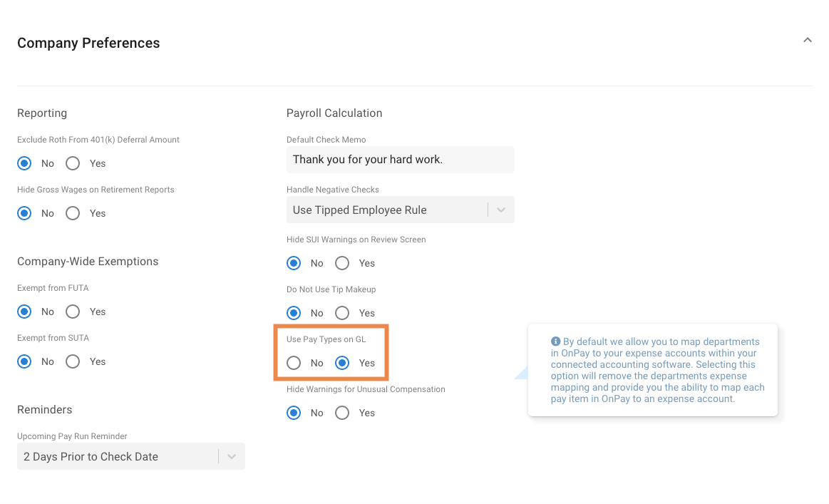Click the Company Preferences heading
Viewport: 829px width, 504px height.
click(x=88, y=43)
